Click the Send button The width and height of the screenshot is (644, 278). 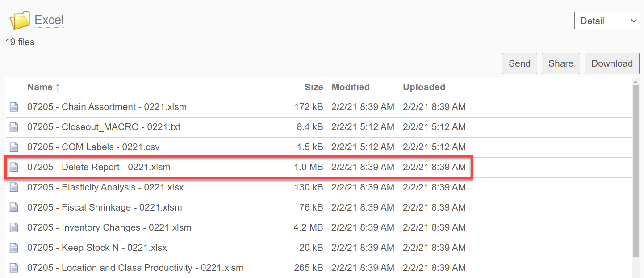[x=519, y=63]
